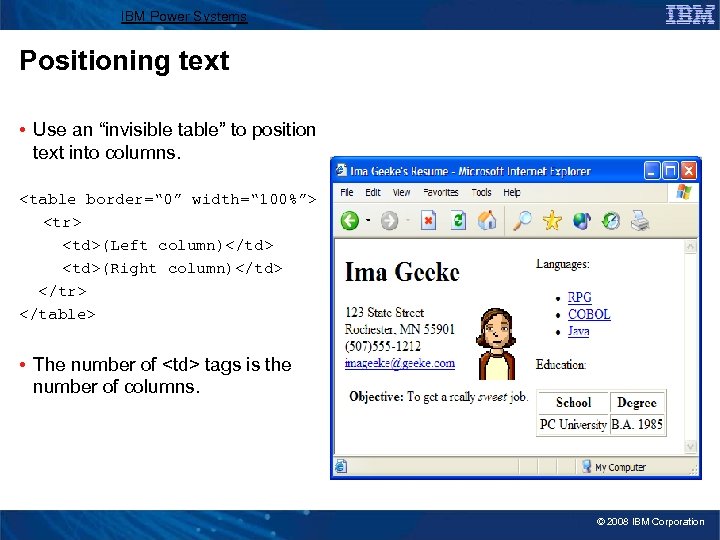Click the My Computer status bar text
The image size is (720, 540).
point(620,467)
